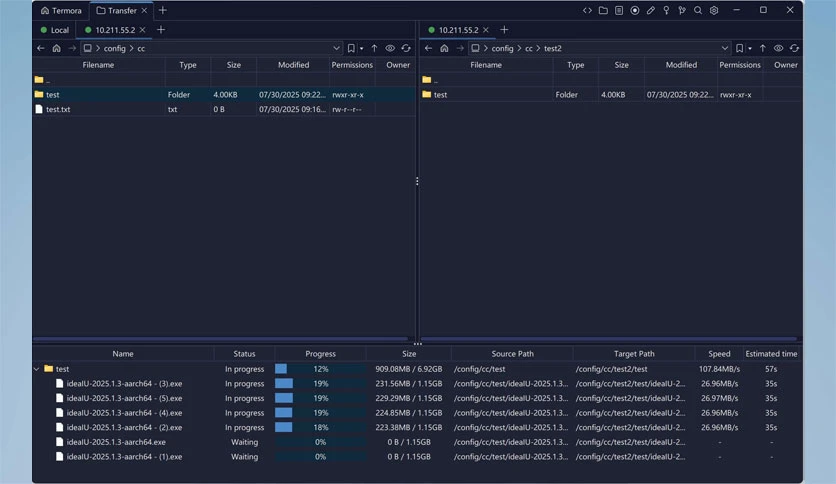Click progress bar of idealU (3).exe transfer
Screen dimensions: 836x484
[320, 383]
